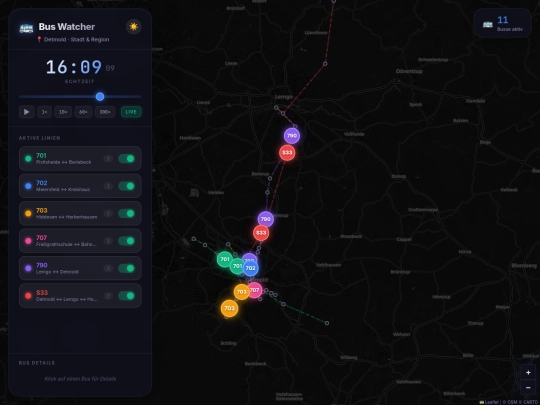This screenshot has height=405, width=540.
Task: Select the blue 702 bus marker on map
Action: point(250,268)
